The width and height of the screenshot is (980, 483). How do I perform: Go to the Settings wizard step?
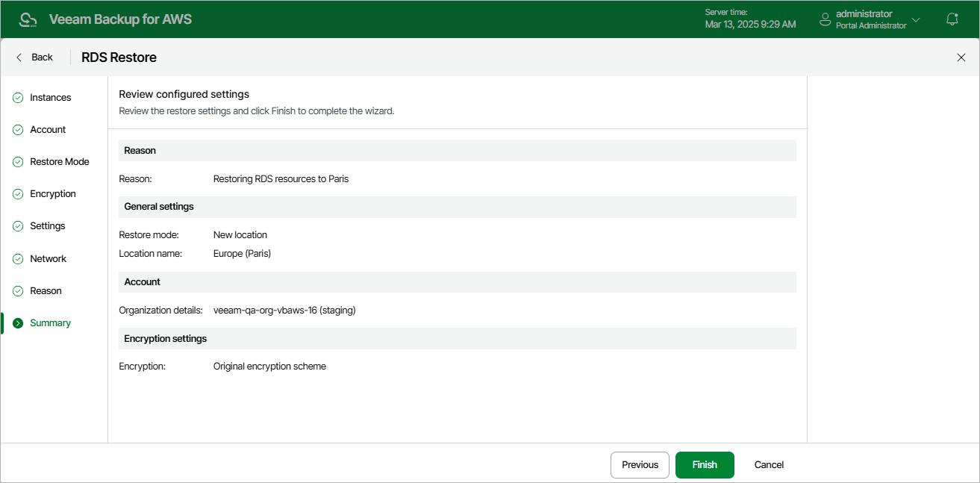[47, 226]
